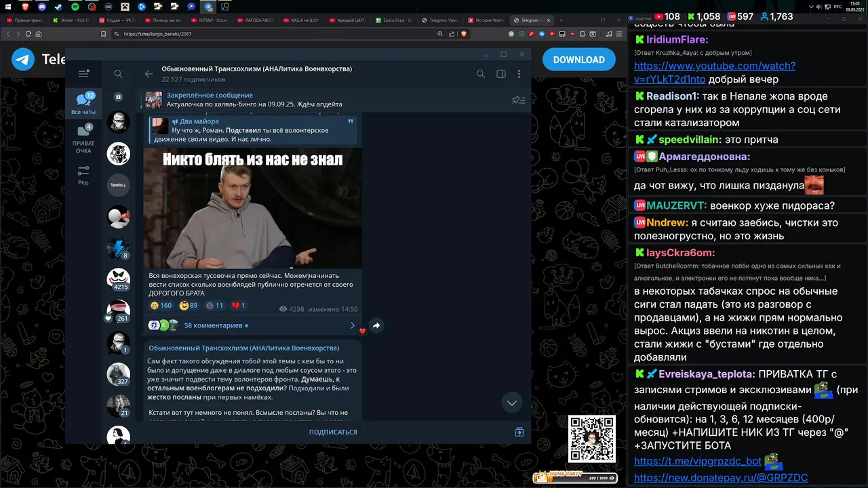868x488 pixels.
Task: Open the Brave Shields lion icon
Action: coord(465,34)
